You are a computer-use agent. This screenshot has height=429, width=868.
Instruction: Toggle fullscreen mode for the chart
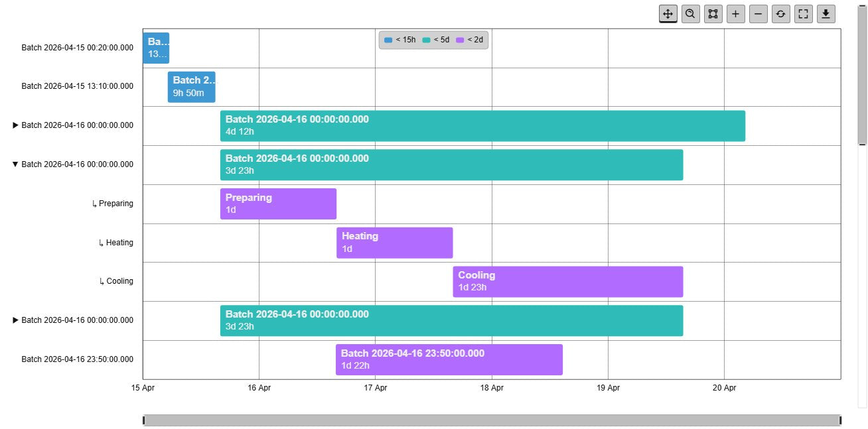(x=804, y=14)
